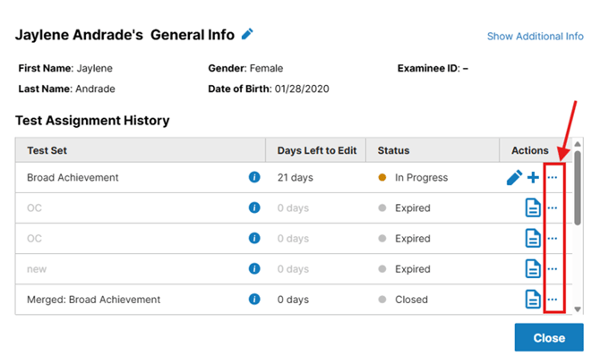Click the Status column header
This screenshot has height=364, width=600.
click(393, 150)
